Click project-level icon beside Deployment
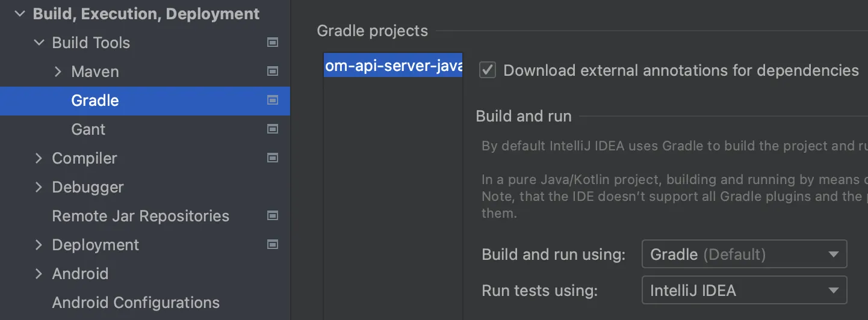This screenshot has height=320, width=868. point(273,245)
